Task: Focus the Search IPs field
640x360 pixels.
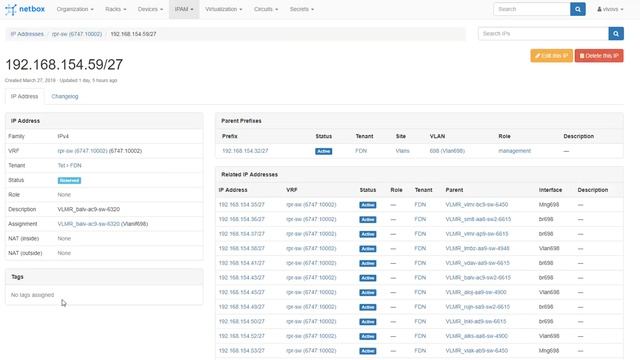Action: pos(543,33)
